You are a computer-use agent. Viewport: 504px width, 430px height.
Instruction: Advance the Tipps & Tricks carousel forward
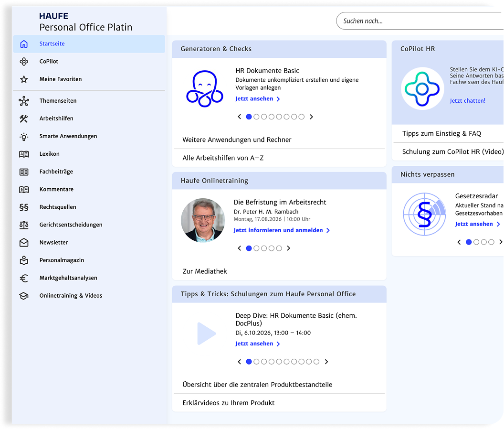pos(326,362)
